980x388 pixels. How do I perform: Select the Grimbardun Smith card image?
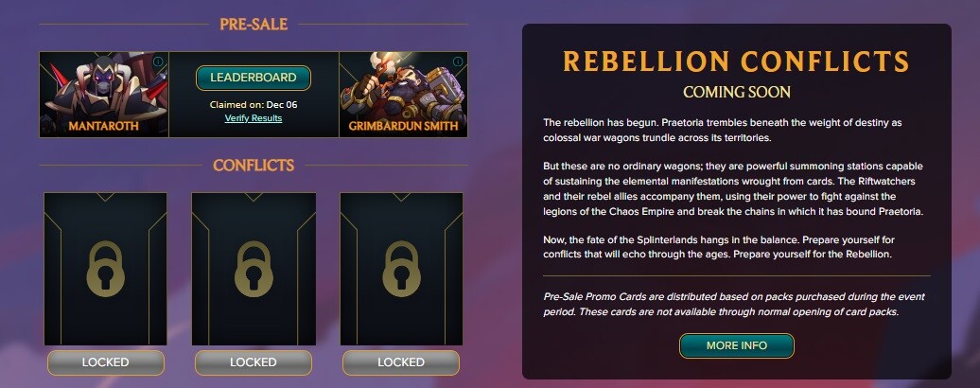point(403,95)
